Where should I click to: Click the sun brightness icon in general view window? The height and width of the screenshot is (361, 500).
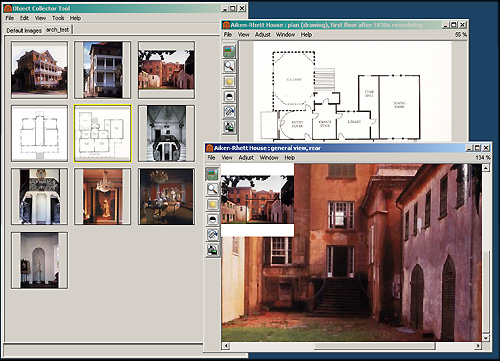tap(212, 204)
